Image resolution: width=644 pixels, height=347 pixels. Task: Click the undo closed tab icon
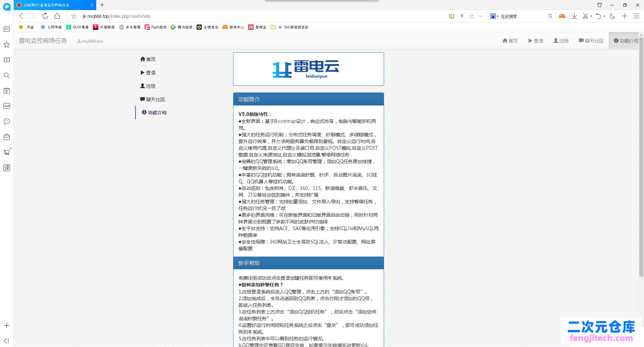[x=598, y=16]
